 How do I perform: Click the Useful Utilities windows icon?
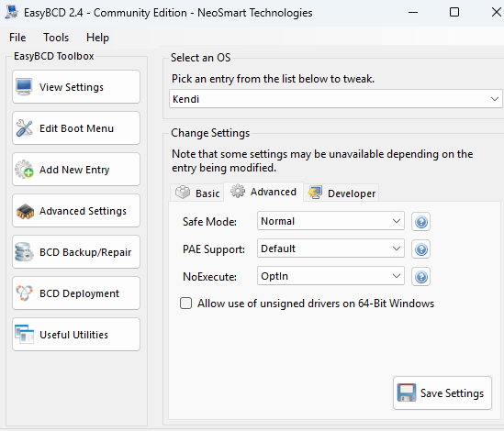coord(24,335)
